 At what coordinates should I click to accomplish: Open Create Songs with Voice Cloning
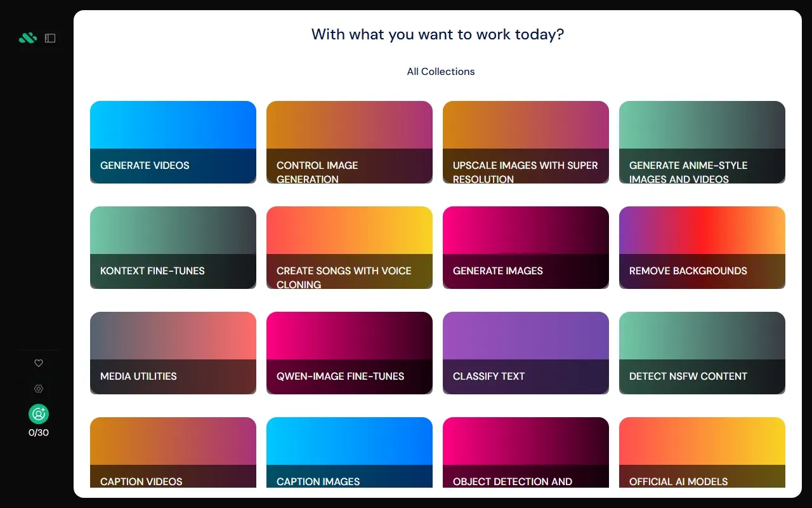[350, 248]
